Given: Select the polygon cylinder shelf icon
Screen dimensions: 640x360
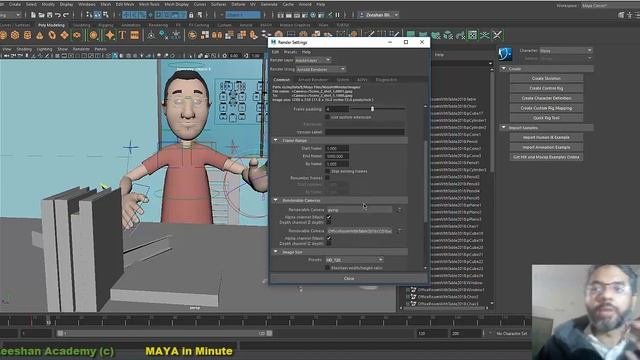Looking at the screenshot, I should click(27, 36).
